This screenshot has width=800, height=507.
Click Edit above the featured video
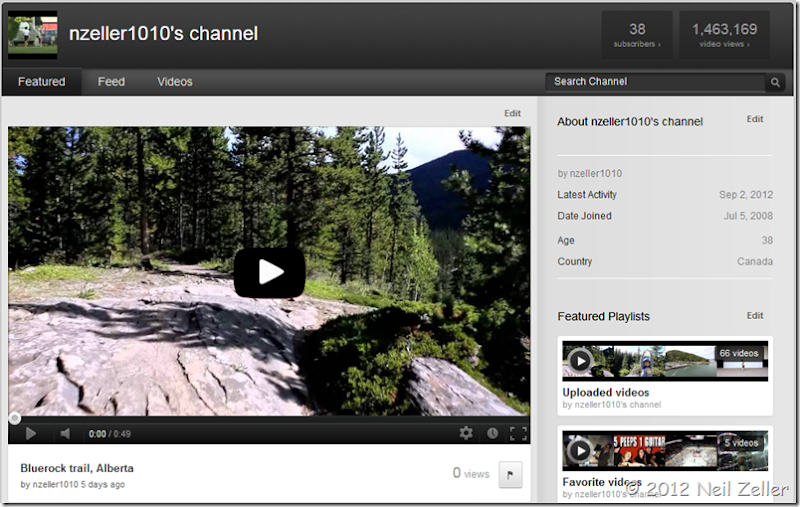512,113
